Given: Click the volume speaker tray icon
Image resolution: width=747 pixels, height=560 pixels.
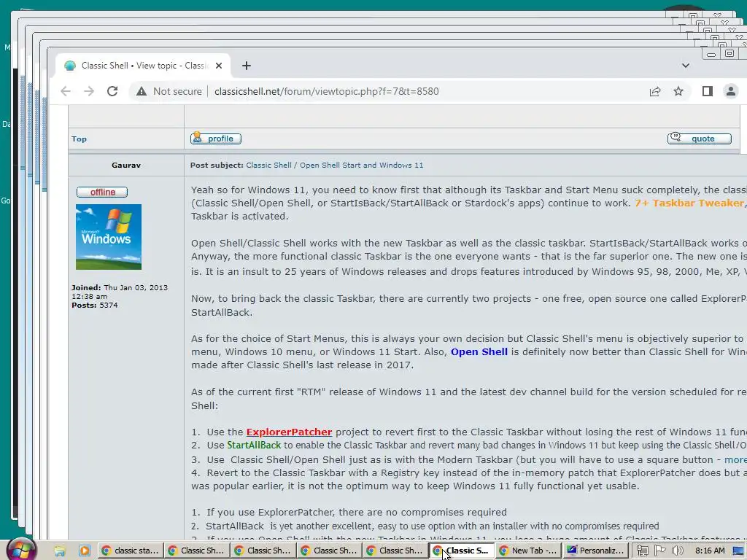Looking at the screenshot, I should pos(677,551).
